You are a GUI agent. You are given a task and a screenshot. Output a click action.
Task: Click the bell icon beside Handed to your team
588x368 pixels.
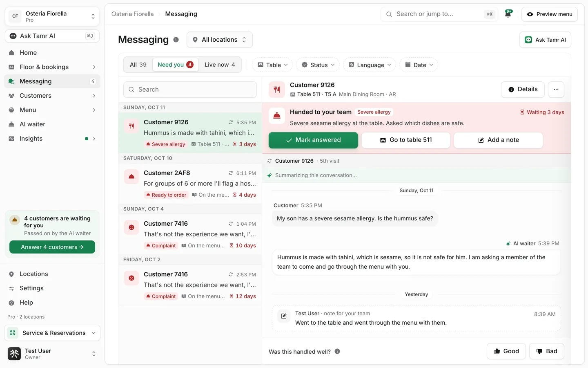[x=277, y=116]
